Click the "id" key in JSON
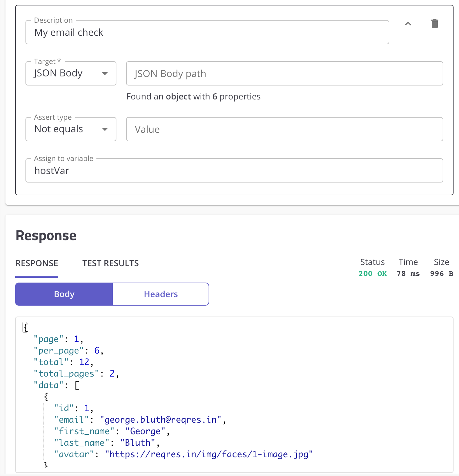 64,408
